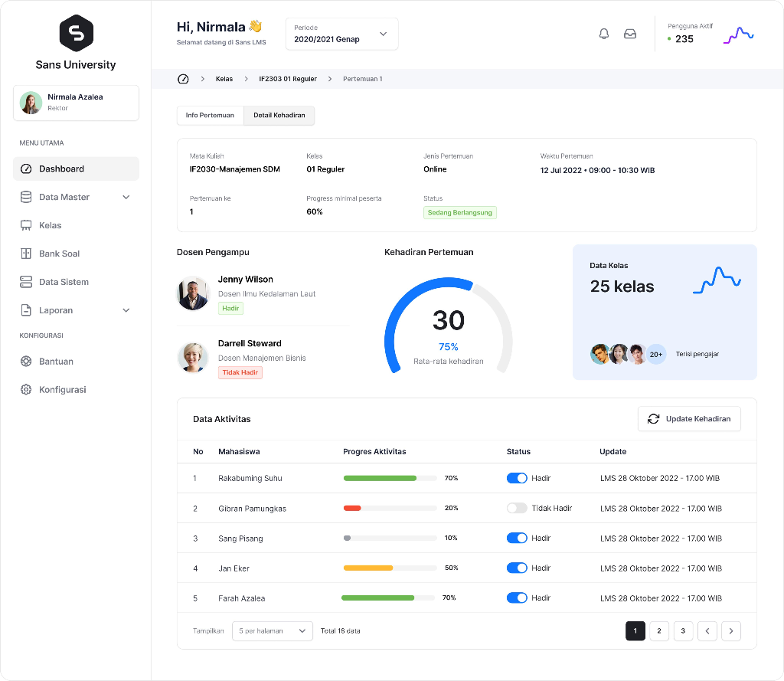Select the Detail Kehadiran tab
Image resolution: width=784 pixels, height=681 pixels.
[279, 116]
